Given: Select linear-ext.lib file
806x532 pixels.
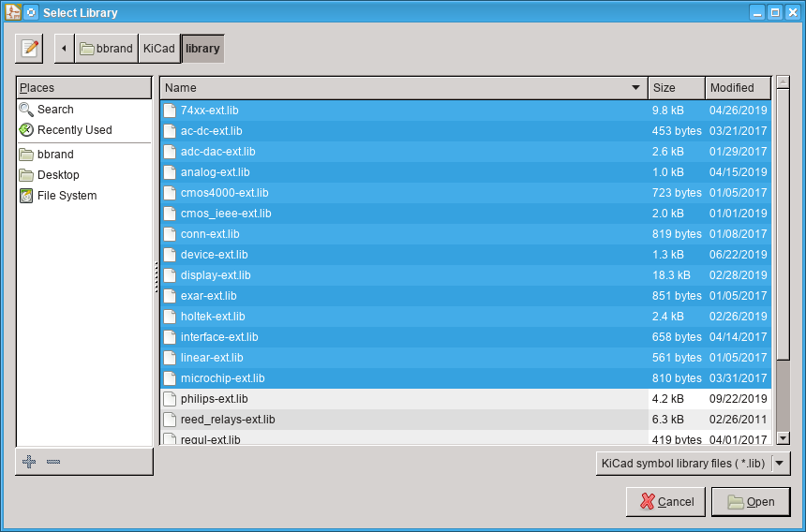Looking at the screenshot, I should click(466, 358).
